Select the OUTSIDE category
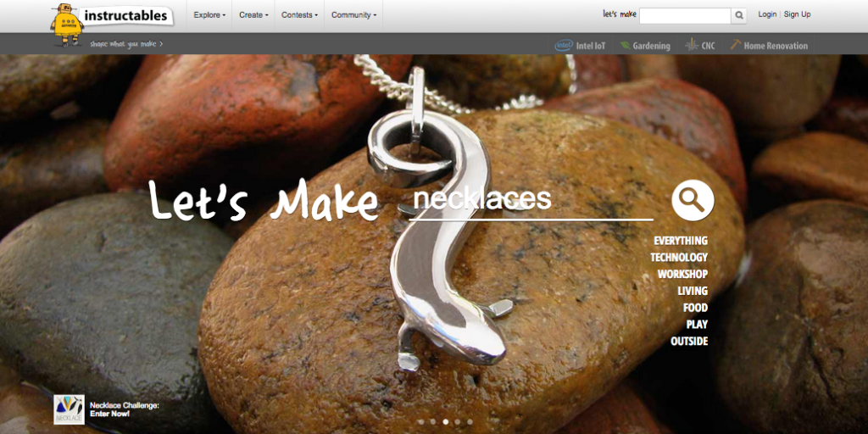 (x=689, y=342)
